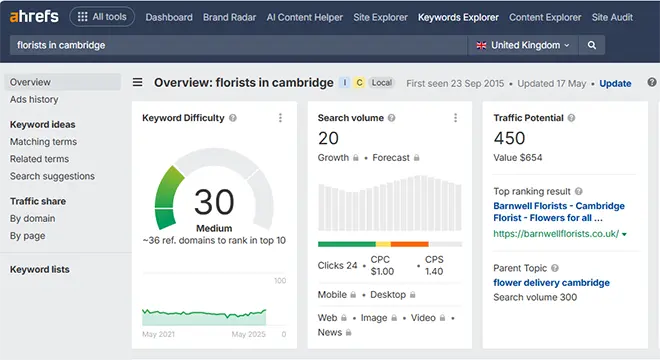Open AI Content Helper
Screen dimensions: 660x360
pos(304,17)
